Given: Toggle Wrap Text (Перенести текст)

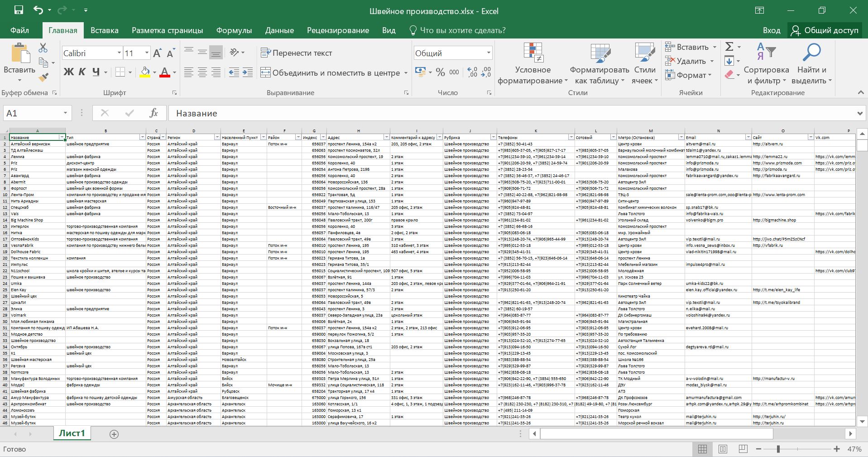Looking at the screenshot, I should (x=297, y=53).
